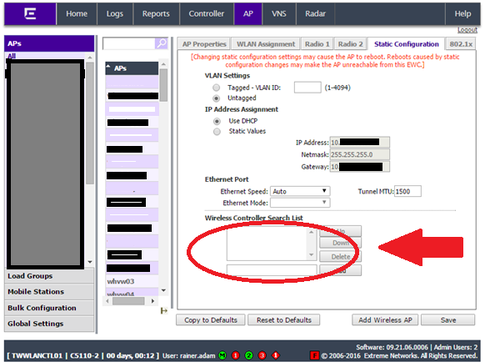Open the Controller menu
This screenshot has height=362, width=490.
[x=206, y=14]
